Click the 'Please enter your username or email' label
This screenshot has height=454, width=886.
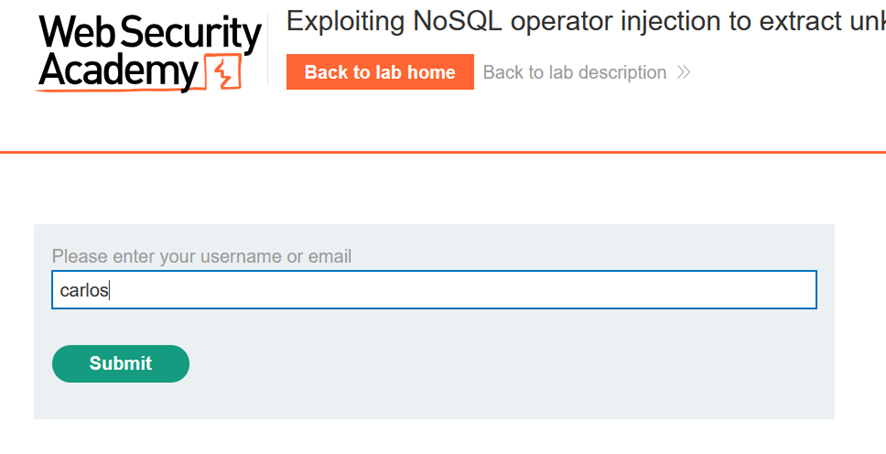click(202, 256)
